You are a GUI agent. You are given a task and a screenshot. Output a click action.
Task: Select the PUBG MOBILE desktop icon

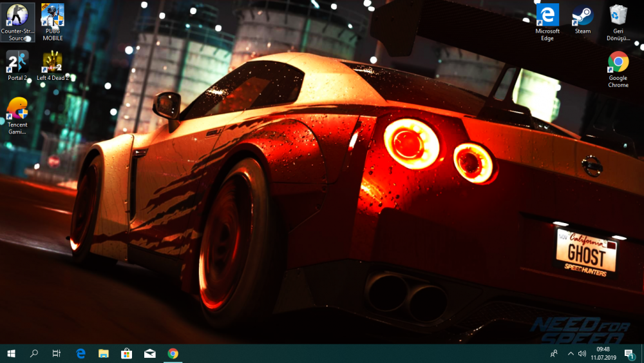click(53, 16)
